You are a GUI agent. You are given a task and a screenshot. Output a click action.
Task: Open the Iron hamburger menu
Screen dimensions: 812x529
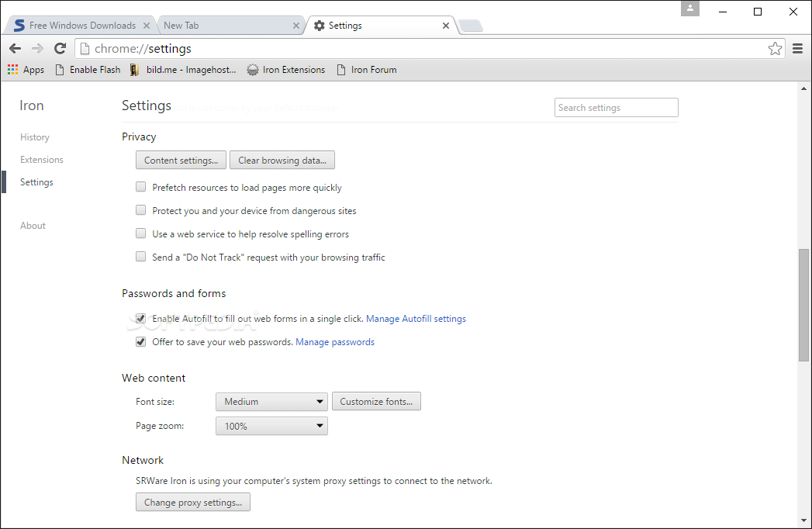click(797, 49)
